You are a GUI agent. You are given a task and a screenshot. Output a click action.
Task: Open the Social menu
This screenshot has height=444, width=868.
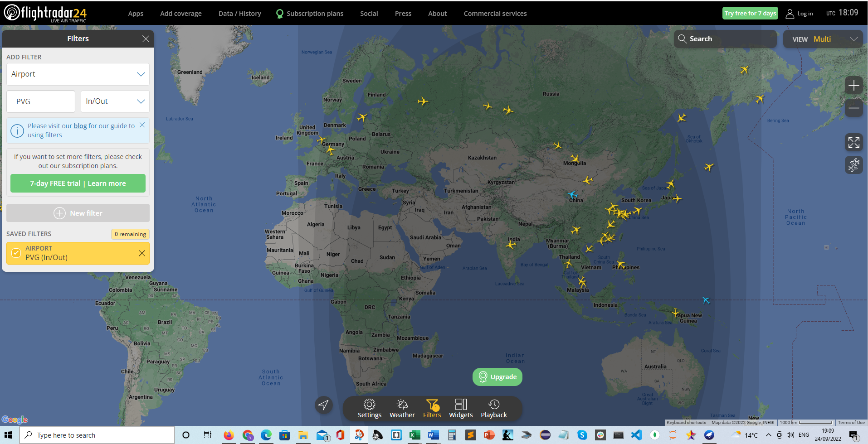coord(369,14)
